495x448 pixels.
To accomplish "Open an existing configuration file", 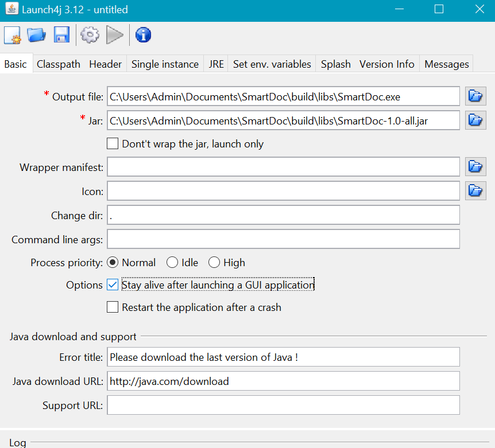I will 36,34.
